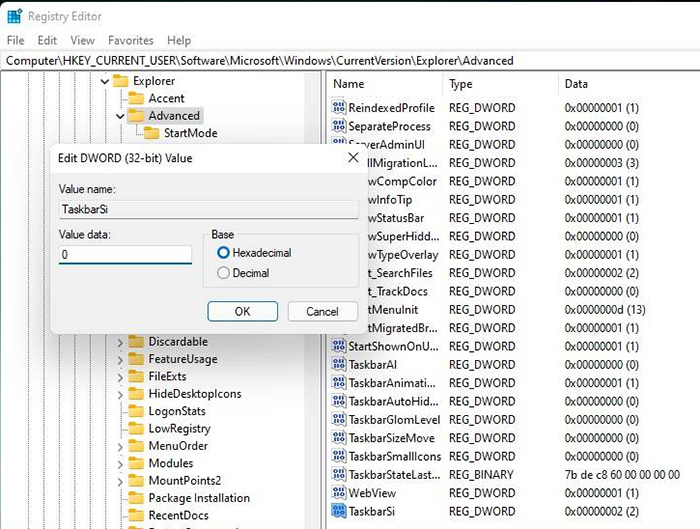Click the TaskbarGlomLevel value icon
700x529 pixels.
click(339, 419)
